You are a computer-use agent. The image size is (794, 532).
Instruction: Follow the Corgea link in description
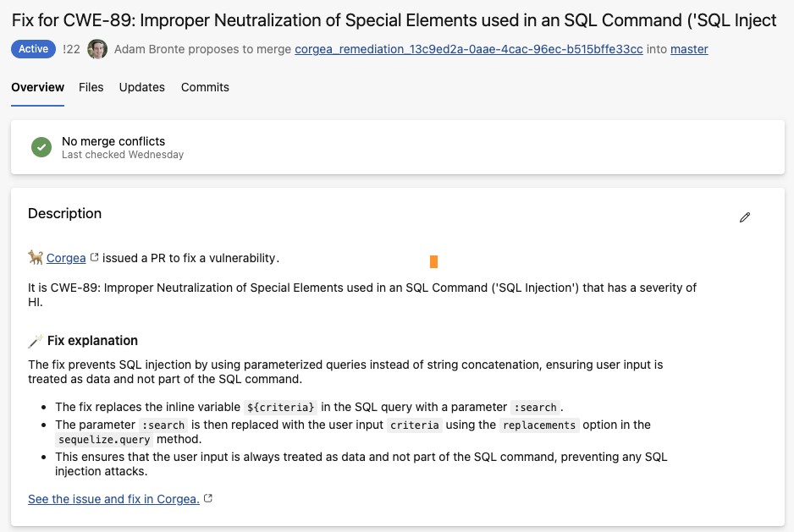point(66,258)
